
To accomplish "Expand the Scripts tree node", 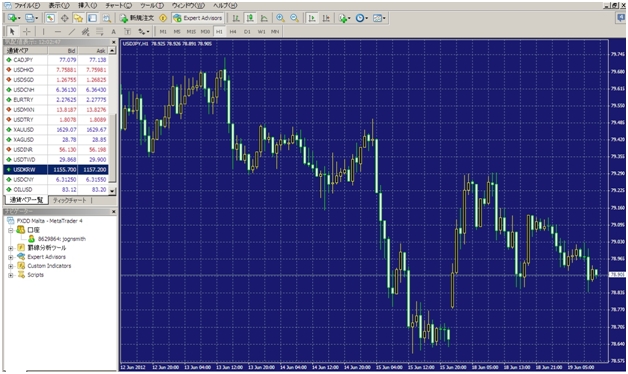I will pos(11,275).
